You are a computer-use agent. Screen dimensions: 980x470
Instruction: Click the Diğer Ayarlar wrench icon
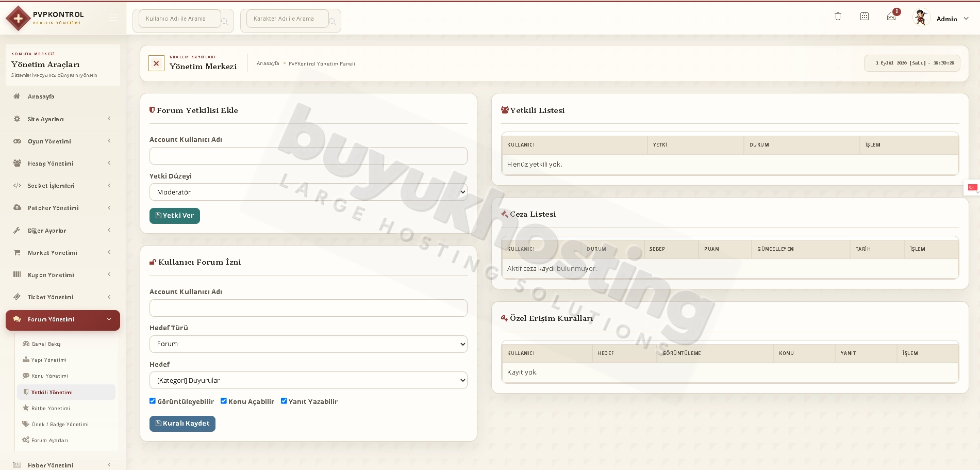17,230
